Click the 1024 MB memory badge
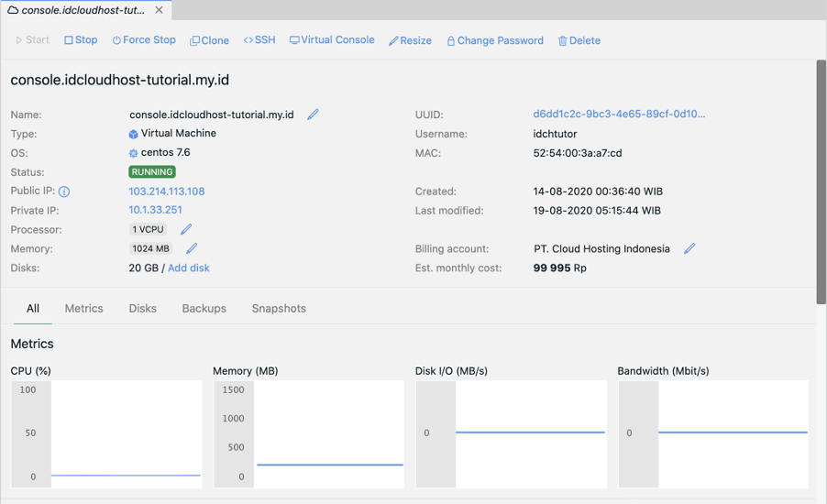The width and height of the screenshot is (827, 504). [151, 248]
